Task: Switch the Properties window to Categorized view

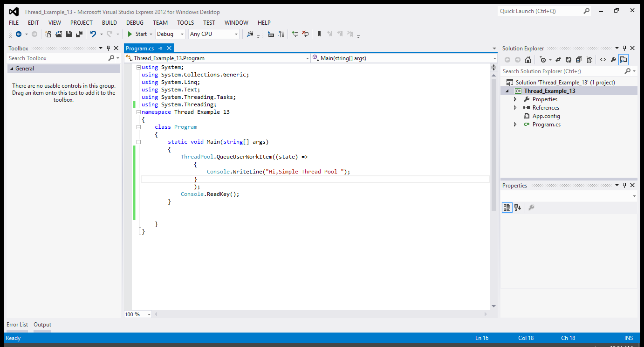Action: pos(507,208)
